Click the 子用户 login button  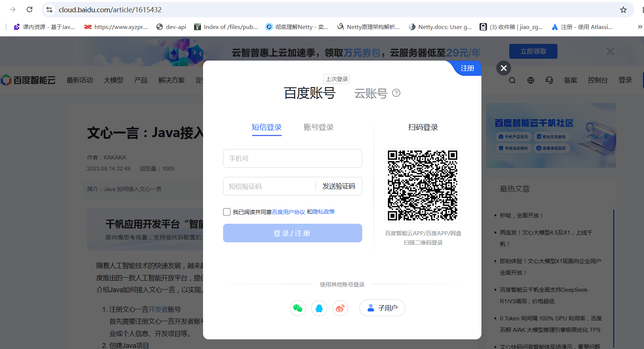tap(382, 308)
